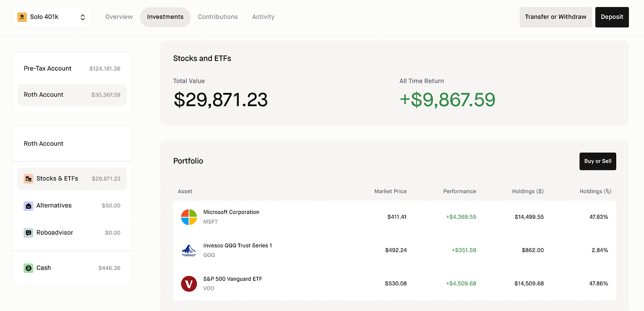Click MSFT market price $411.41
Image resolution: width=644 pixels, height=311 pixels.
[x=397, y=217]
